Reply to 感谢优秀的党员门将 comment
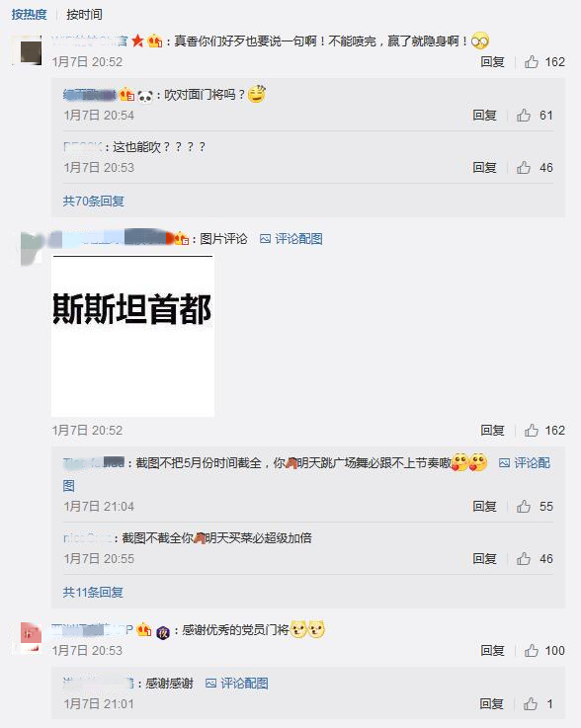Screen dimensions: 581x728 click(x=492, y=651)
